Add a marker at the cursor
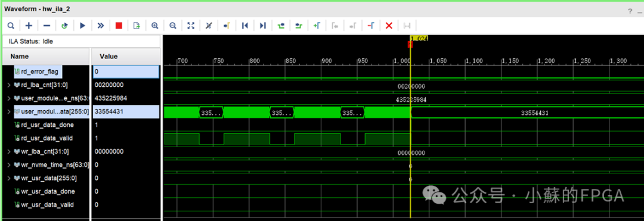This screenshot has width=644, height=221. tap(317, 26)
